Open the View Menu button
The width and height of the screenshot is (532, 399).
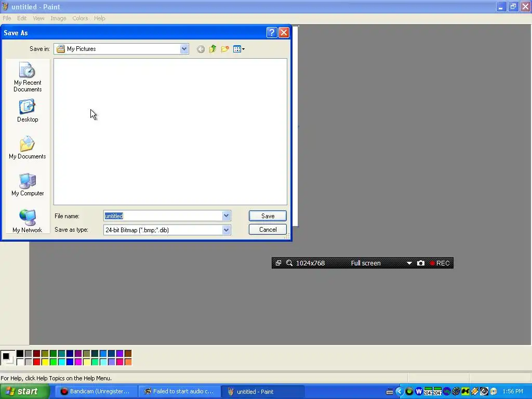239,49
